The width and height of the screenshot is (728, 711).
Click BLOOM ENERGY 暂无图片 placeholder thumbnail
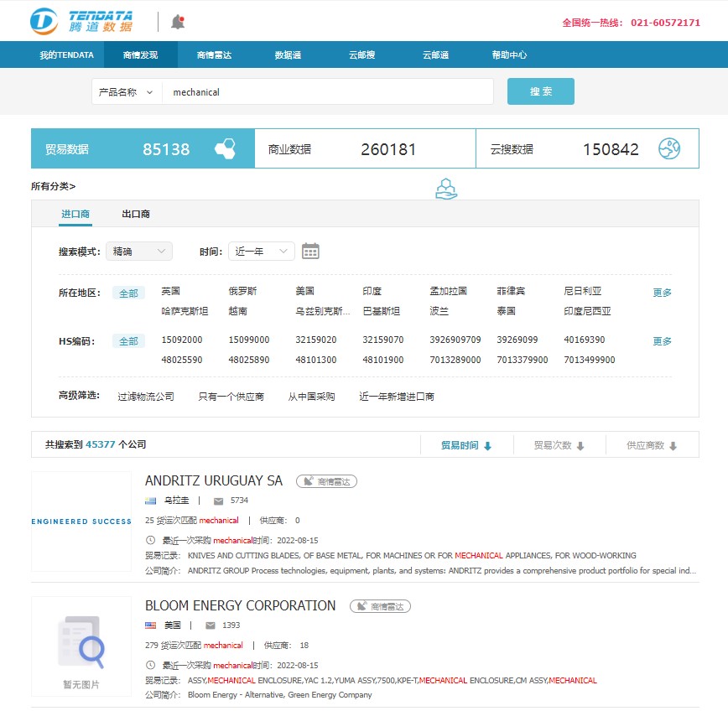[x=81, y=646]
